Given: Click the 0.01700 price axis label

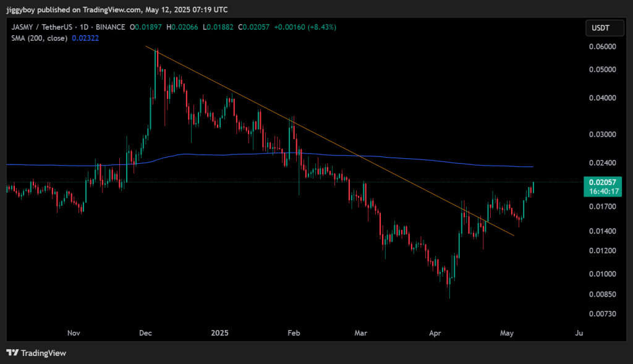Looking at the screenshot, I should click(x=602, y=206).
